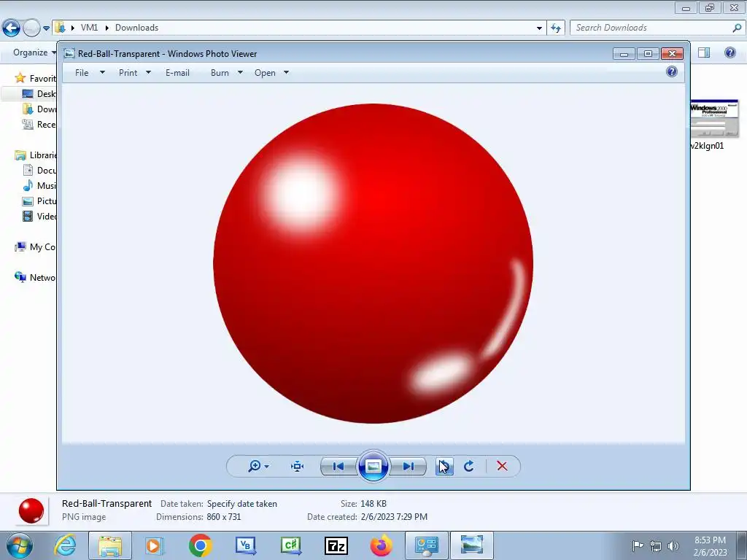Open the Print menu
Image resolution: width=747 pixels, height=560 pixels.
[x=128, y=73]
